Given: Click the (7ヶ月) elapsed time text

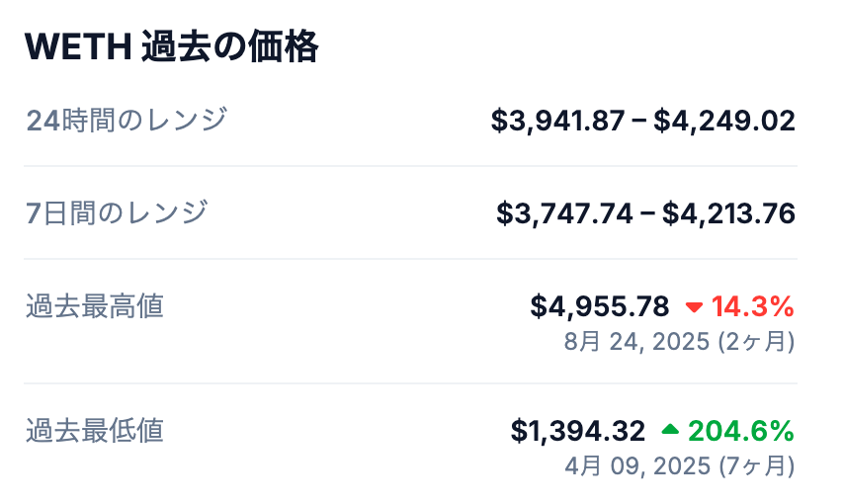Looking at the screenshot, I should (x=755, y=464).
